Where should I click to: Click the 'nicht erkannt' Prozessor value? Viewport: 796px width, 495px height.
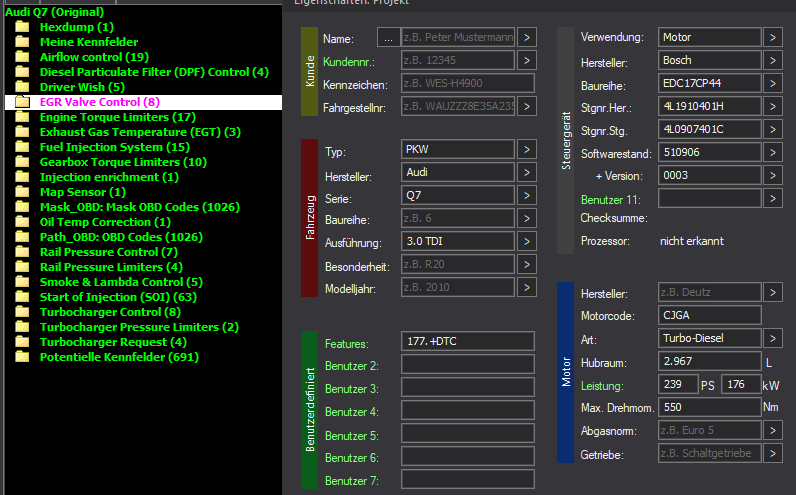[x=692, y=241]
